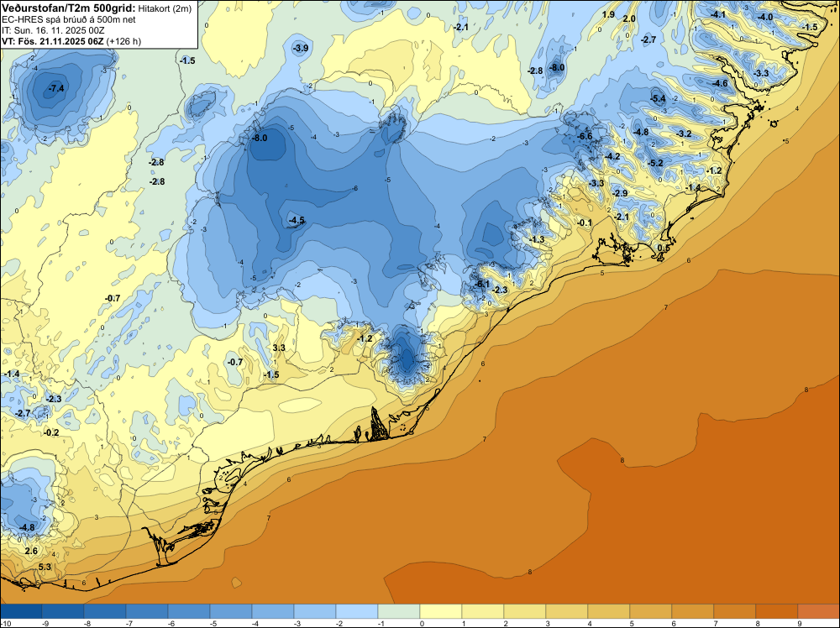Click the -5.2 temperature reading
This screenshot has width=840, height=628.
pos(656,163)
